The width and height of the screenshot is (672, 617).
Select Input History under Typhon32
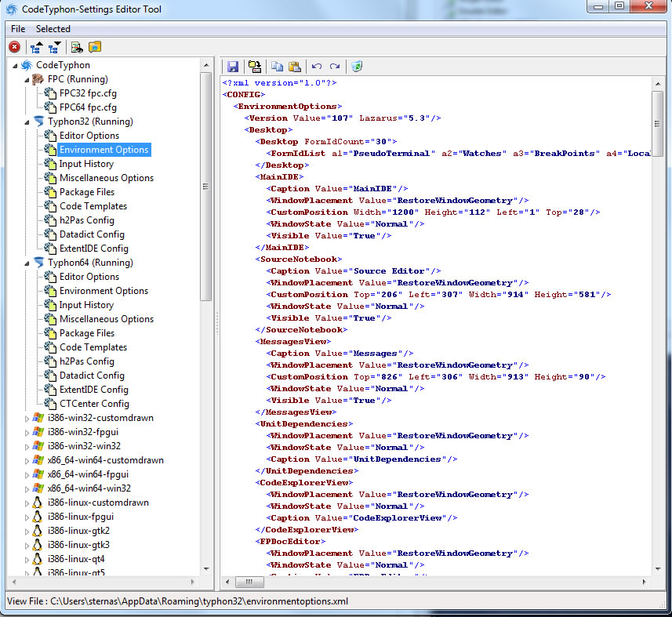pos(86,164)
